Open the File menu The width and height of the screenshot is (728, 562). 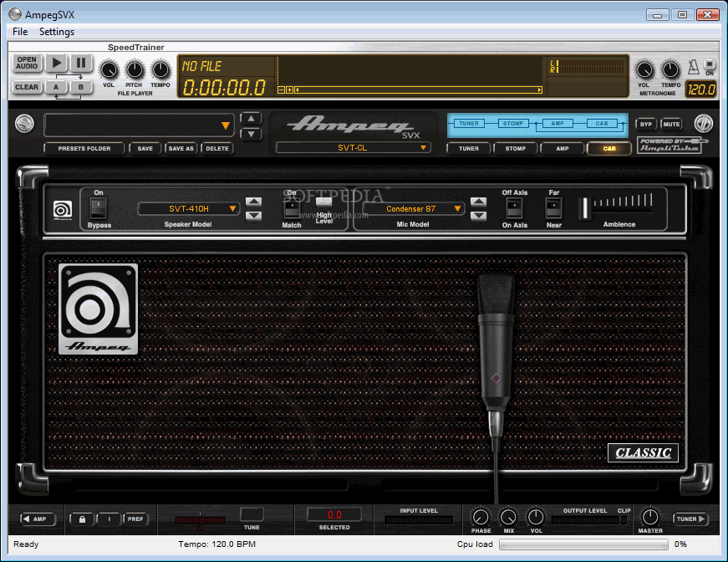[x=20, y=32]
